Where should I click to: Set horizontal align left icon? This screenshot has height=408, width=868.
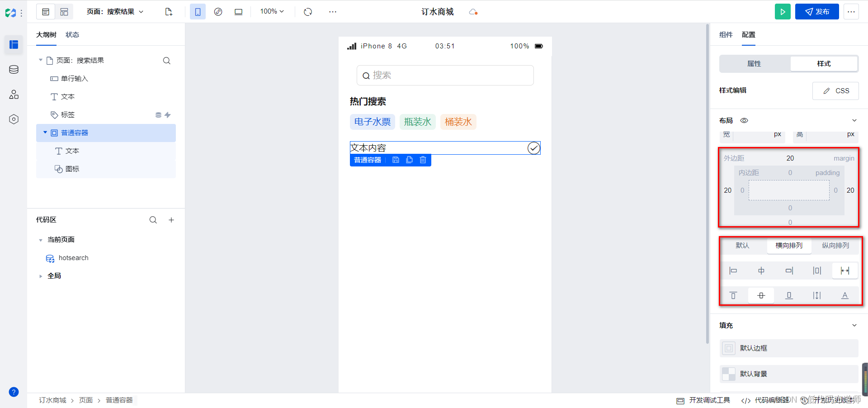(x=733, y=270)
